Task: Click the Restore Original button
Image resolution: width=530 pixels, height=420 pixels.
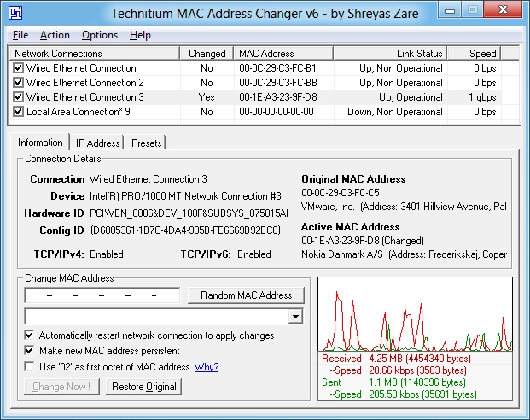Action: click(144, 387)
